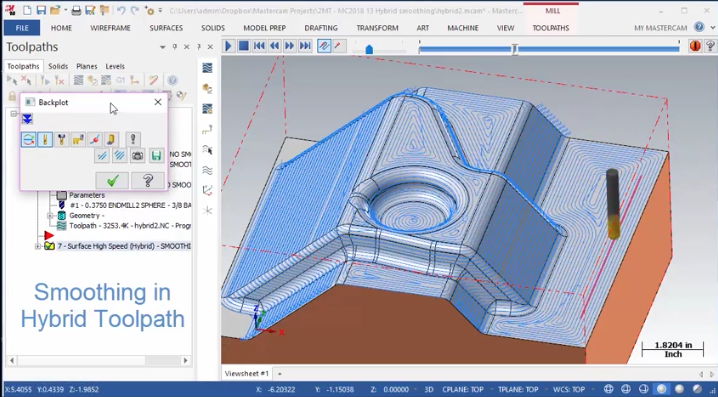The image size is (718, 397).
Task: Open the MACHINE ribbon tab
Action: pyautogui.click(x=463, y=28)
